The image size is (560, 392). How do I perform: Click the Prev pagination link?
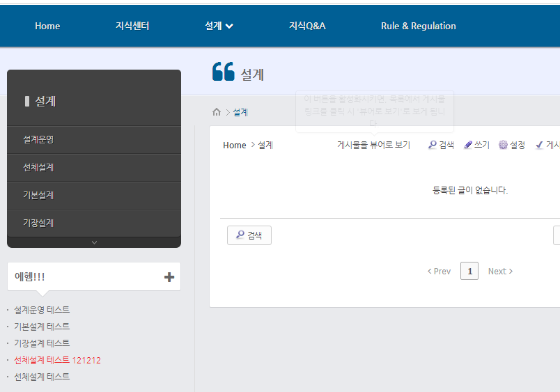[439, 271]
